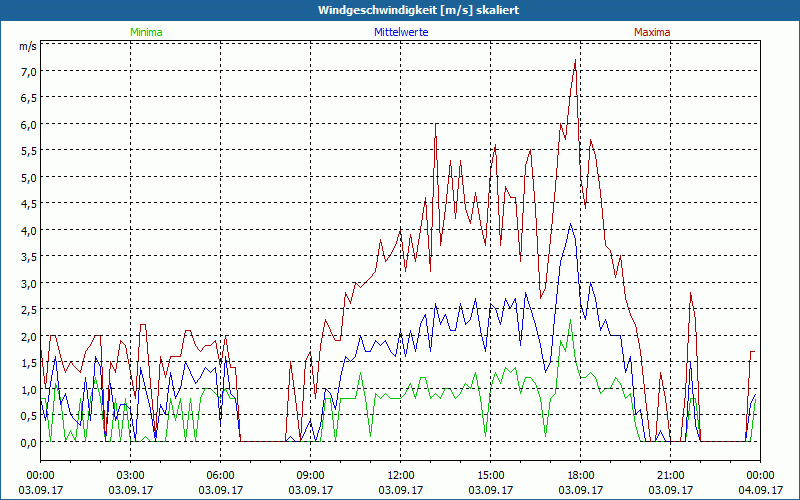Image resolution: width=800 pixels, height=500 pixels.
Task: Click the "5,5" y-axis value
Action: pyautogui.click(x=28, y=151)
